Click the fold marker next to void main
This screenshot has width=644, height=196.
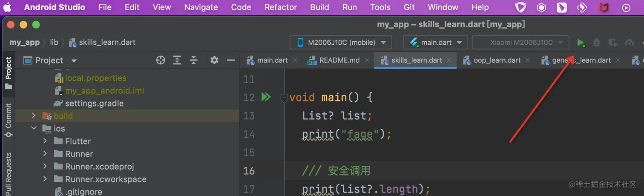click(284, 98)
